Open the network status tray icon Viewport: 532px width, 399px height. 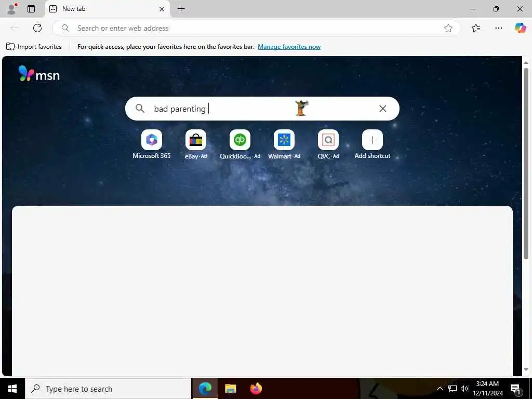tap(453, 389)
